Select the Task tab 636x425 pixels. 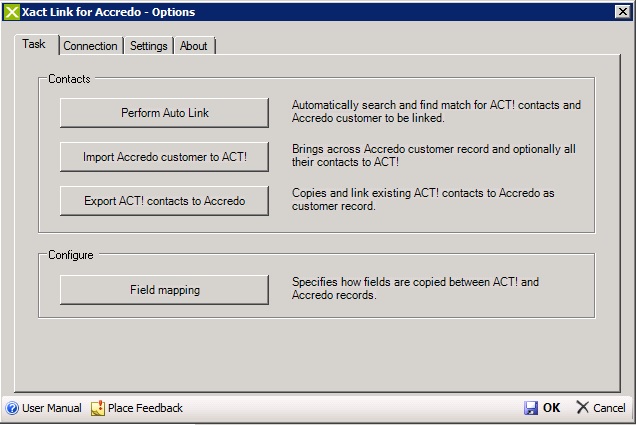36,44
